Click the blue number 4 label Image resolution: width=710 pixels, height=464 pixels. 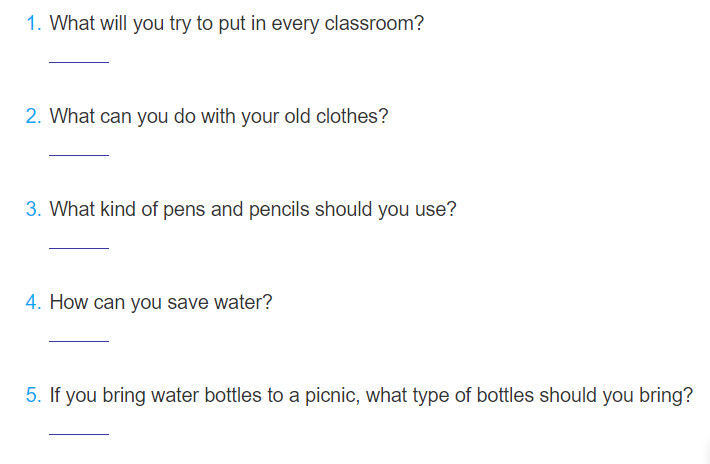34,302
